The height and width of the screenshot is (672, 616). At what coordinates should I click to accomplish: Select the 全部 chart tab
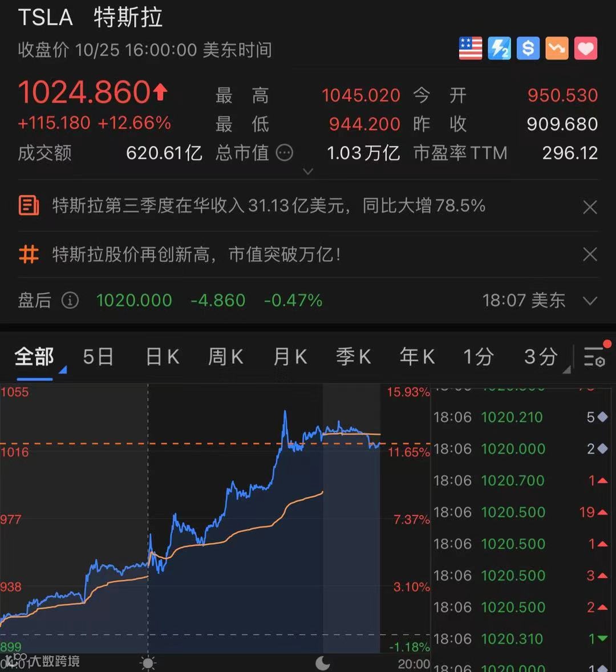(34, 357)
